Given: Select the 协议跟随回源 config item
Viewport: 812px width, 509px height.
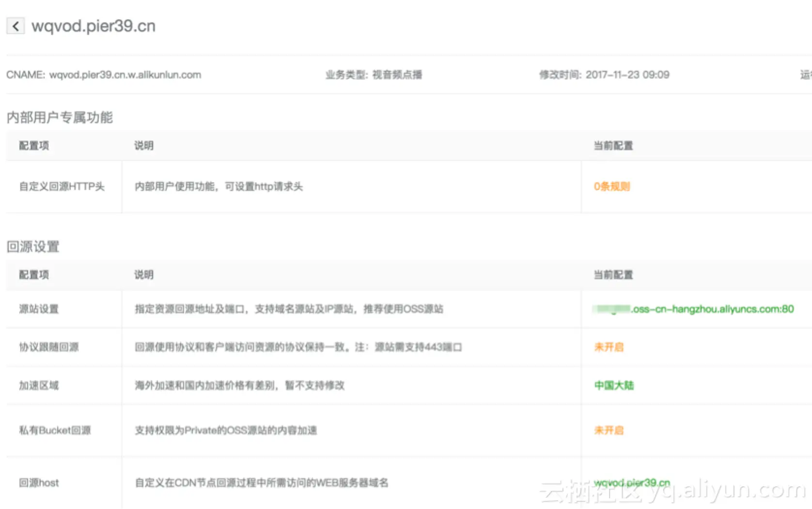Looking at the screenshot, I should click(x=49, y=347).
